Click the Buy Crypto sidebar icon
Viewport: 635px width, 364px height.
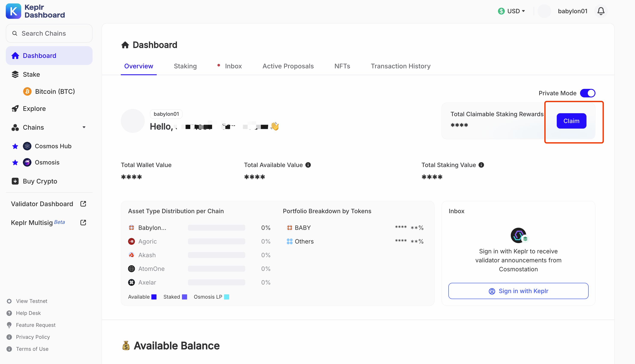tap(15, 181)
